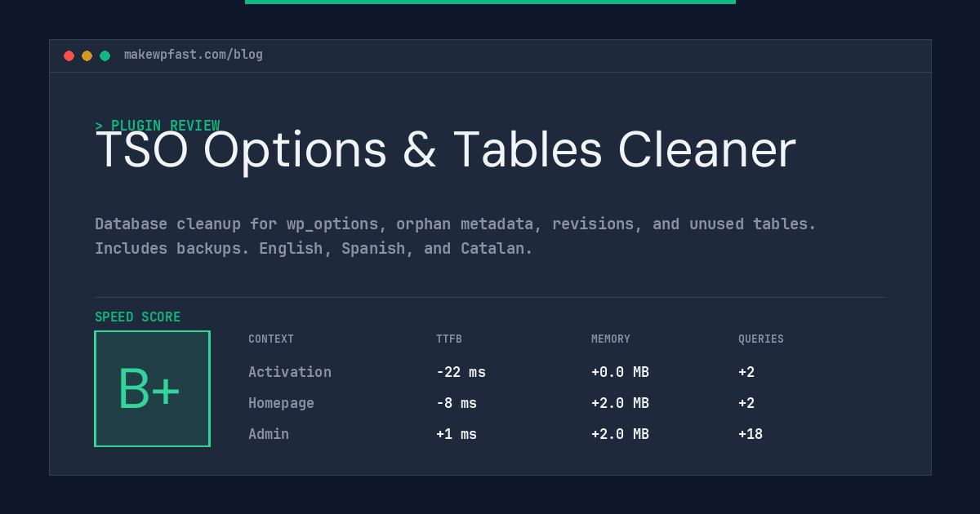Click the Admin TTFB value +1 ms
Image resolution: width=980 pixels, height=514 pixels.
pos(457,434)
